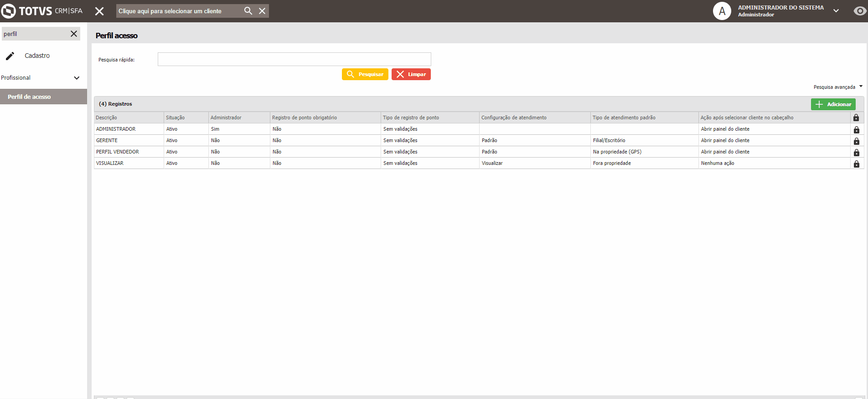Click the Configuração de atendimento column header
The height and width of the screenshot is (399, 868).
[535, 118]
